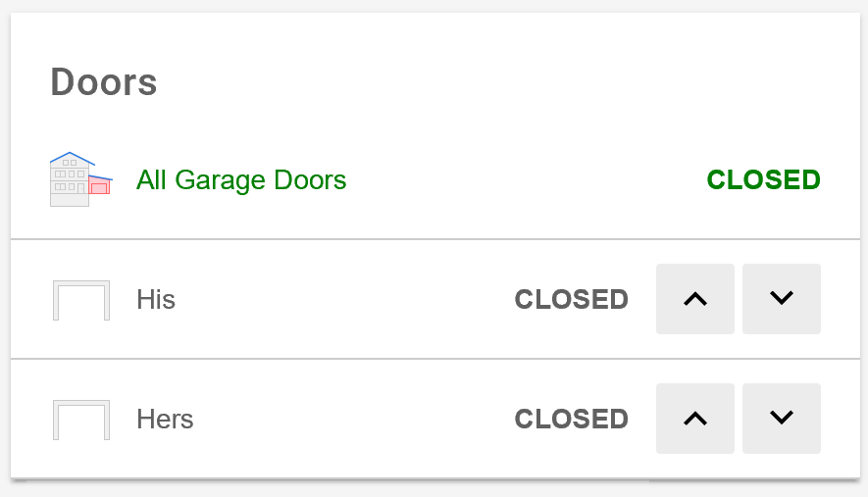The height and width of the screenshot is (497, 868).
Task: Close the Hers door with the down arrow
Action: (781, 419)
